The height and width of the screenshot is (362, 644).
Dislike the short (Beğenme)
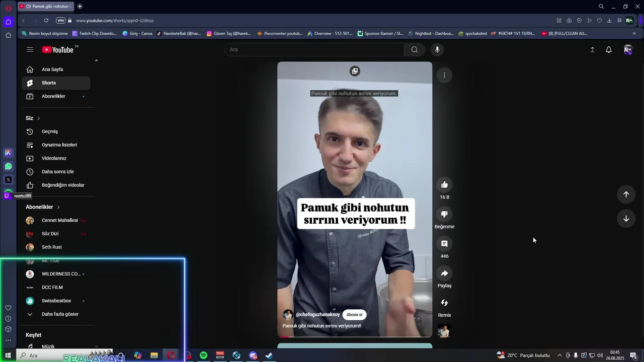coord(444,214)
